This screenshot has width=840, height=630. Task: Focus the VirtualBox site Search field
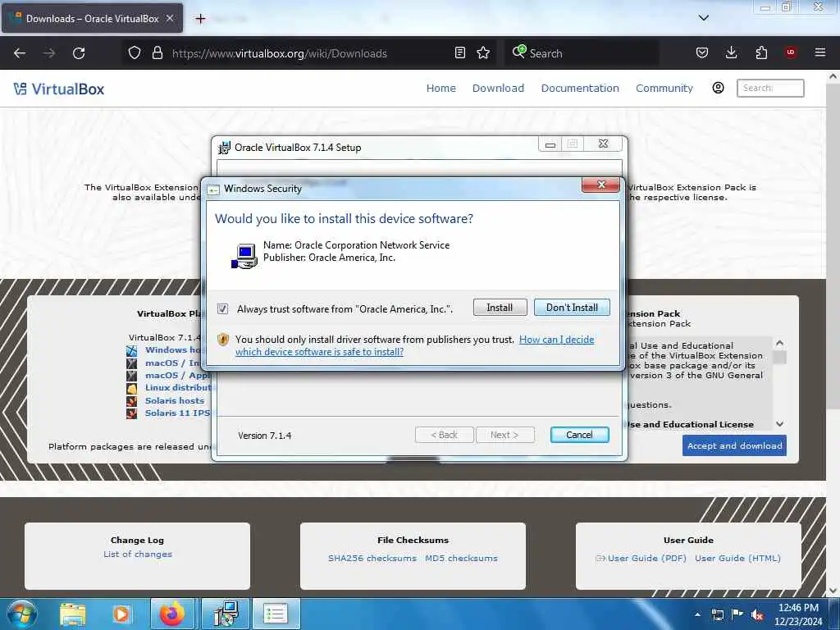coord(770,88)
